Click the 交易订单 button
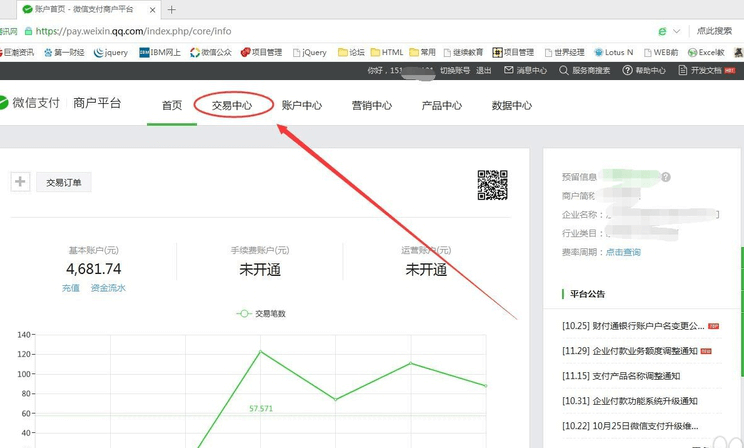Screen dimensions: 744x448 pos(64,182)
